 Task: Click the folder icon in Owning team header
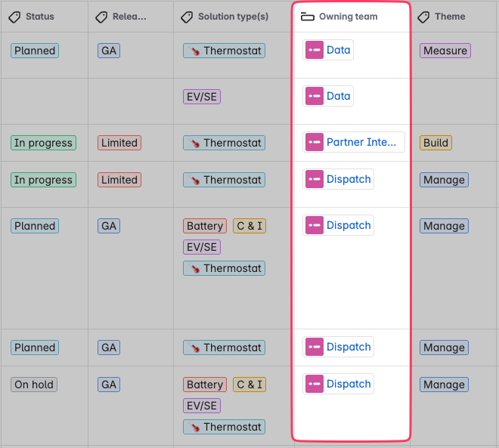308,17
